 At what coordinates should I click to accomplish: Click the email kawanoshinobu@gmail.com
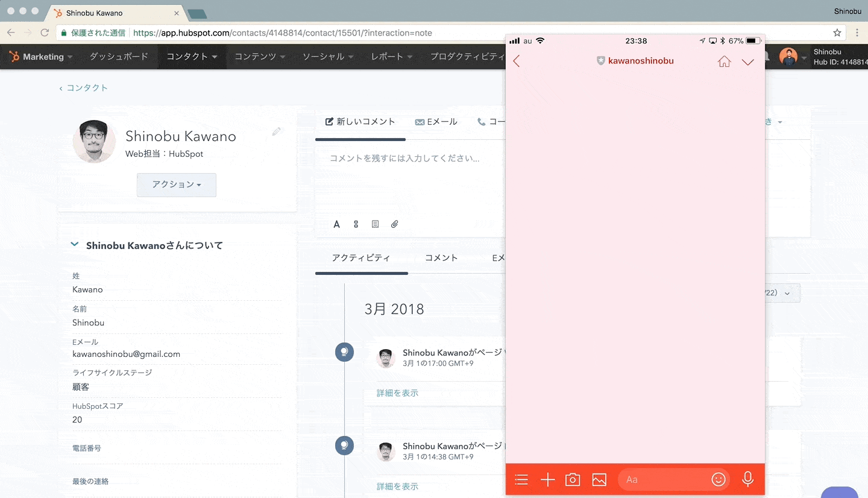coord(126,355)
